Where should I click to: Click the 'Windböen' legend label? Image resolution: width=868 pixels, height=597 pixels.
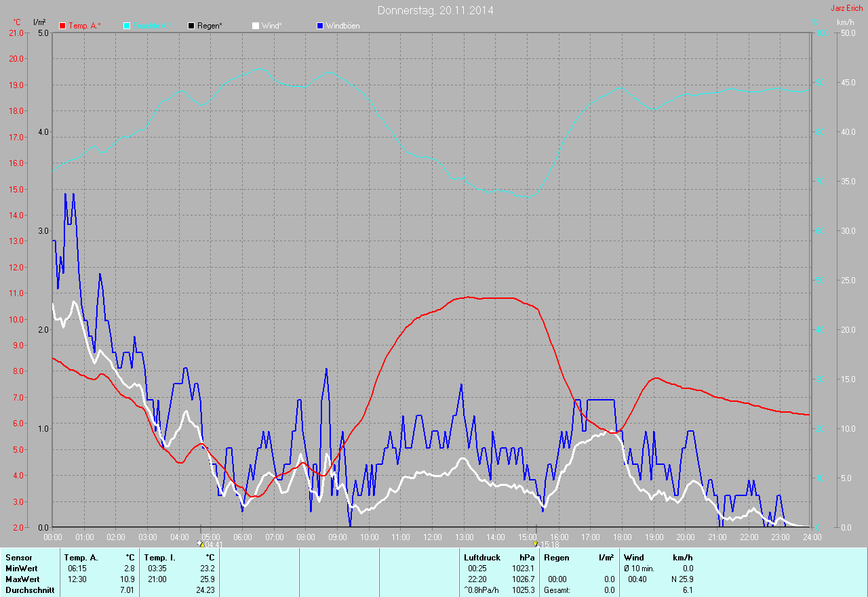tap(343, 26)
